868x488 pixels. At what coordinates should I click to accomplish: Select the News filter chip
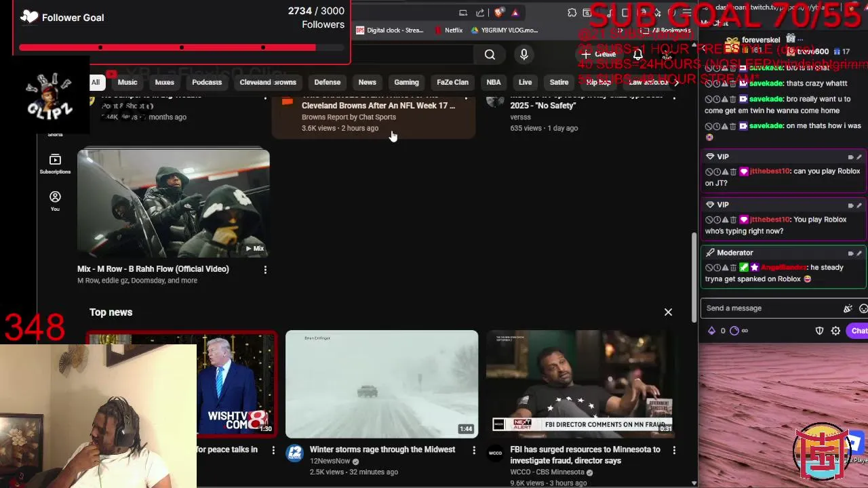click(x=368, y=83)
